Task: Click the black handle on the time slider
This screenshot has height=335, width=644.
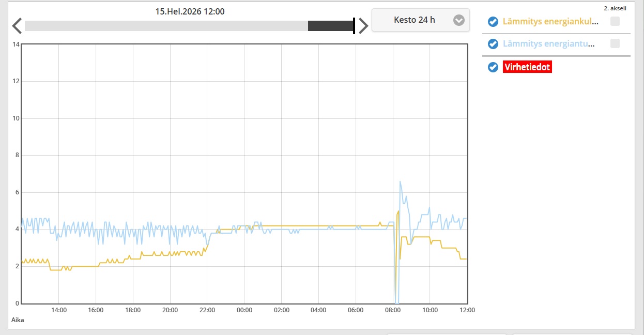Action: pos(354,26)
